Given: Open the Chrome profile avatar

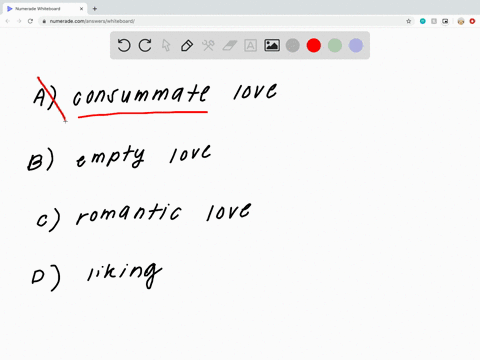Looking at the screenshot, I should (x=461, y=21).
